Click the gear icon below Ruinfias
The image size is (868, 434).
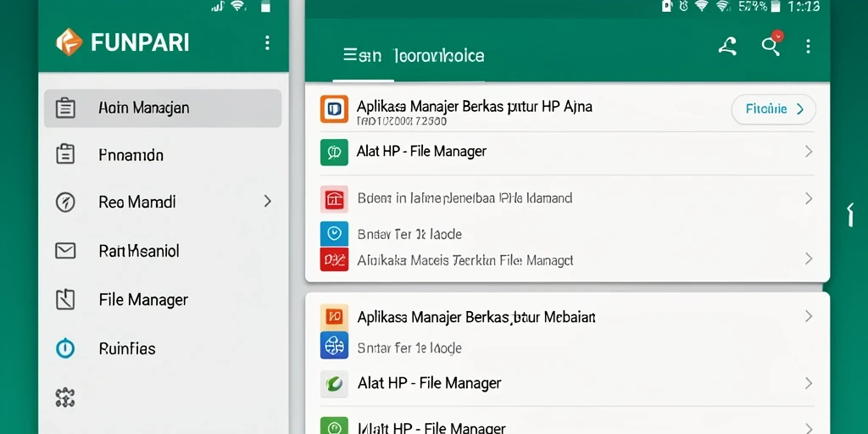tap(65, 397)
